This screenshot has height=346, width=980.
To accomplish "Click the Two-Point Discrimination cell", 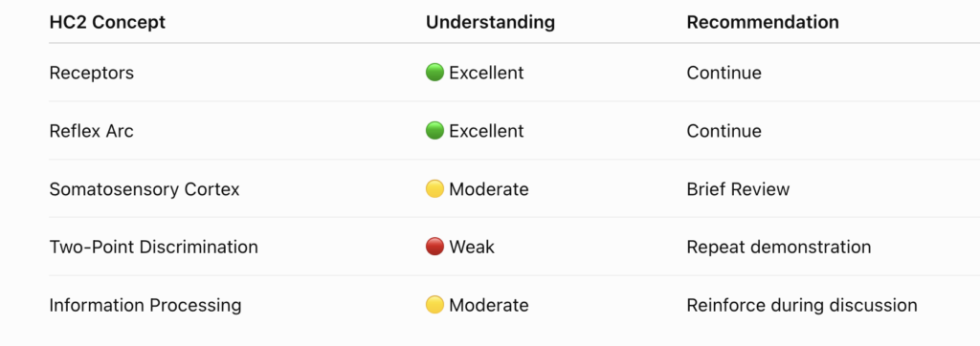I will pyautogui.click(x=154, y=248).
